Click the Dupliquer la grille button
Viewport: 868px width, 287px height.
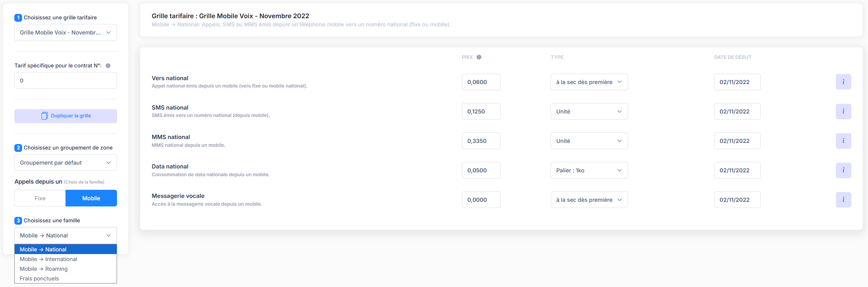click(x=65, y=116)
